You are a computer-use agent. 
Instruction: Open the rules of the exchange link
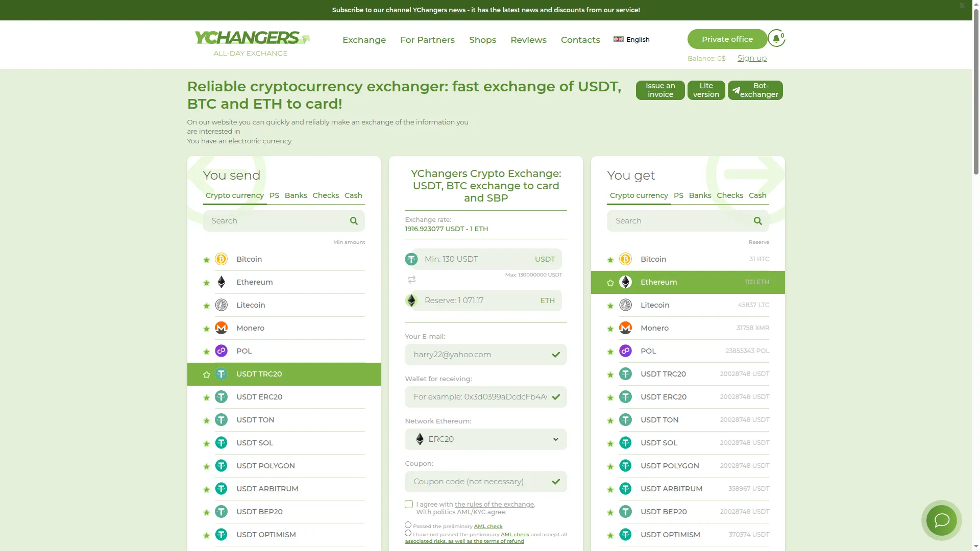pyautogui.click(x=494, y=505)
